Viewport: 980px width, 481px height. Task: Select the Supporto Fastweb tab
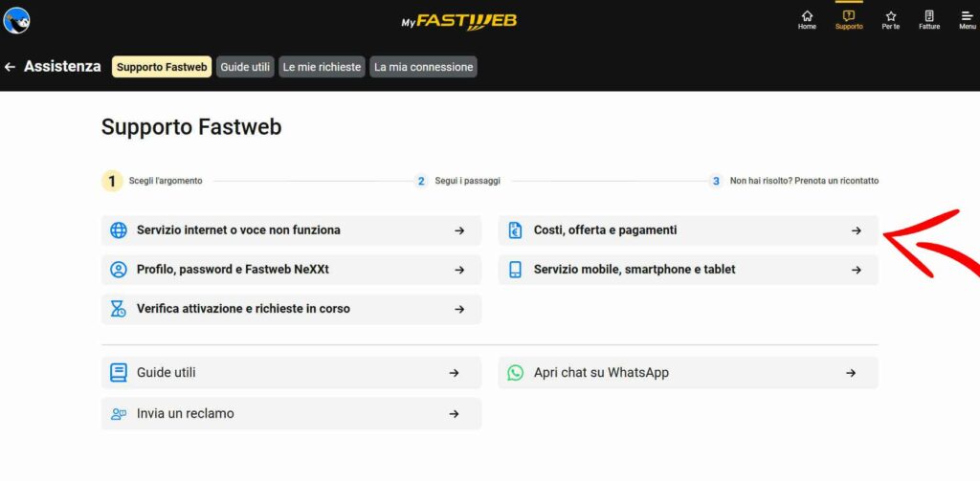pyautogui.click(x=162, y=67)
